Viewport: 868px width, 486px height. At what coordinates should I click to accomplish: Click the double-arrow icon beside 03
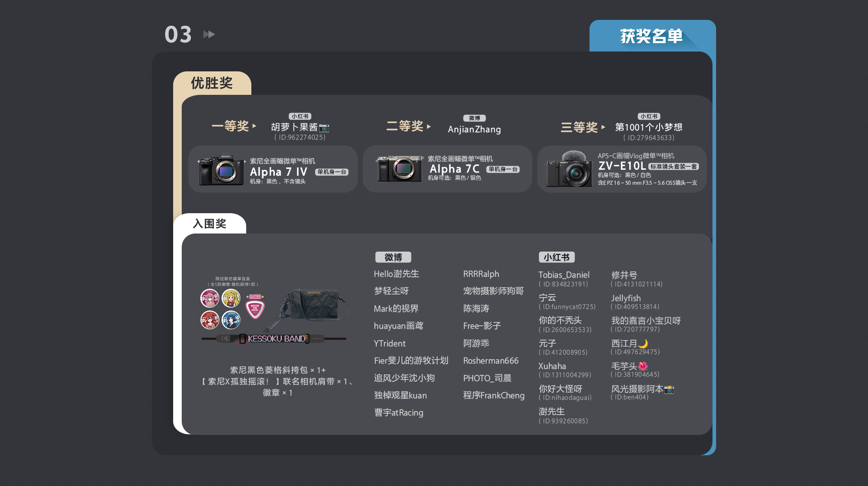209,34
